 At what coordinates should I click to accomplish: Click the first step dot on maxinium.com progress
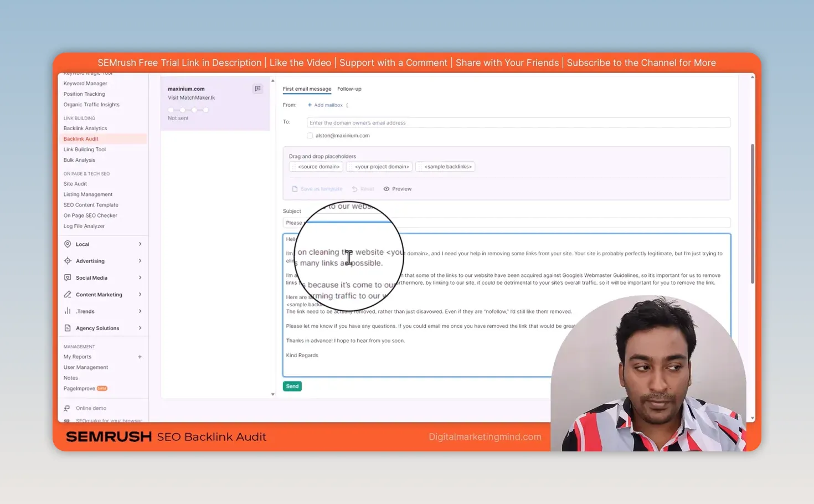pos(171,110)
